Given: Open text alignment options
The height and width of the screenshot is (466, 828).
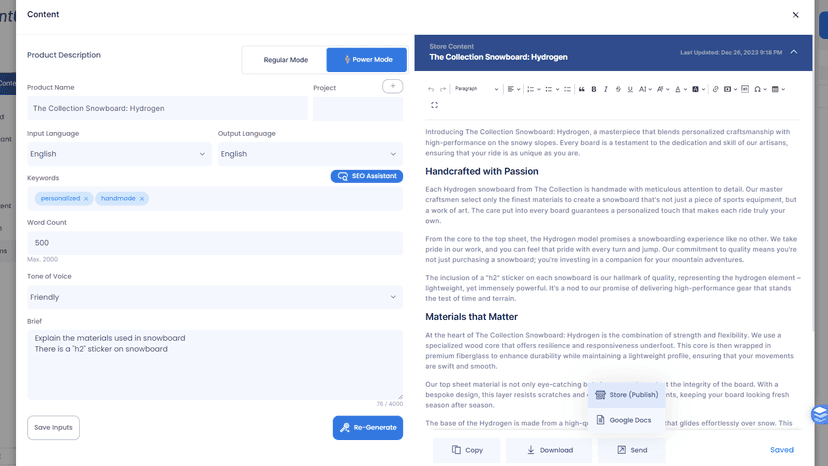Looking at the screenshot, I should tap(514, 89).
